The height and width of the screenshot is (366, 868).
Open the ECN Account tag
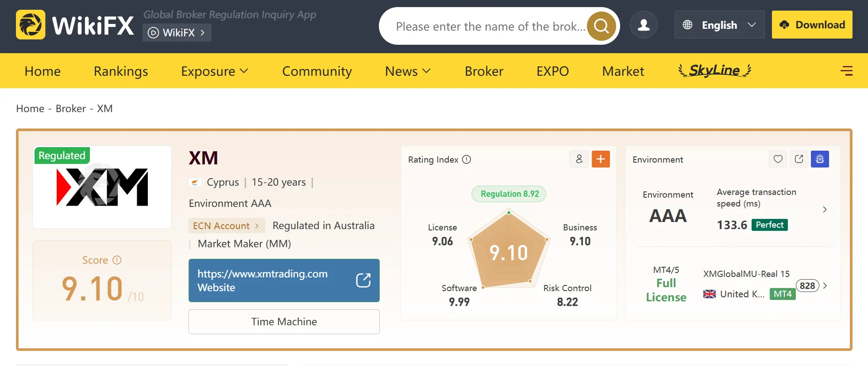click(x=227, y=226)
